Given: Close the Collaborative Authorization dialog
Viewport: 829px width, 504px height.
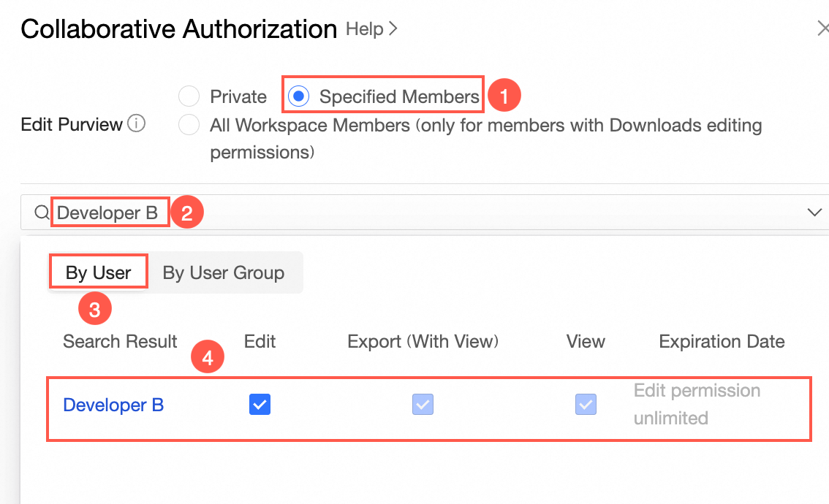Looking at the screenshot, I should pos(823,29).
